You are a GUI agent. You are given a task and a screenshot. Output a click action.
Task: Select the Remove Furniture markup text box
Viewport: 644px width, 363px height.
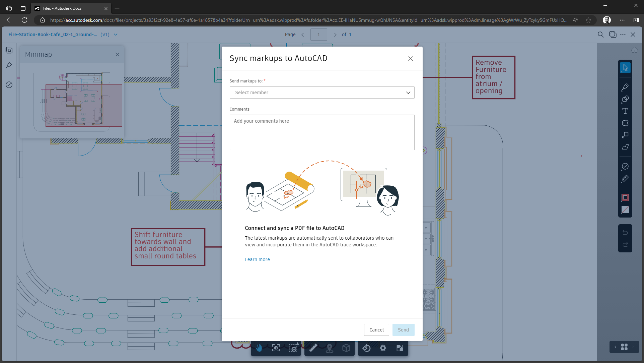[x=493, y=77]
